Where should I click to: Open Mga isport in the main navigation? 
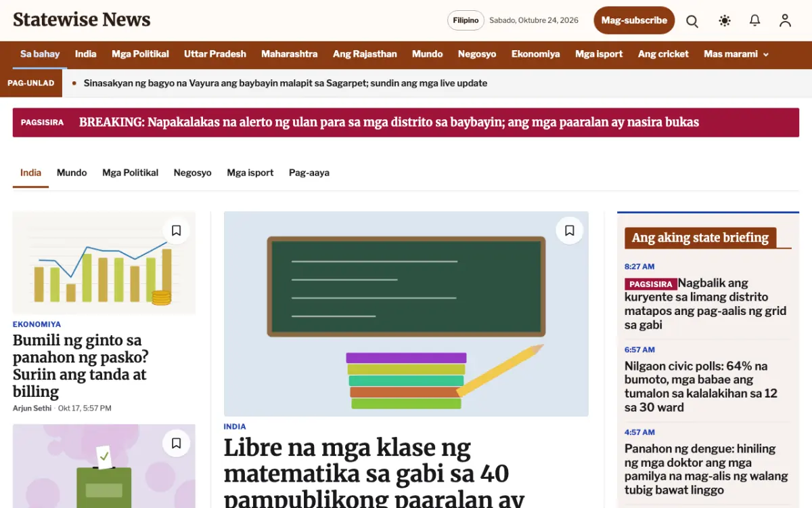click(x=599, y=54)
